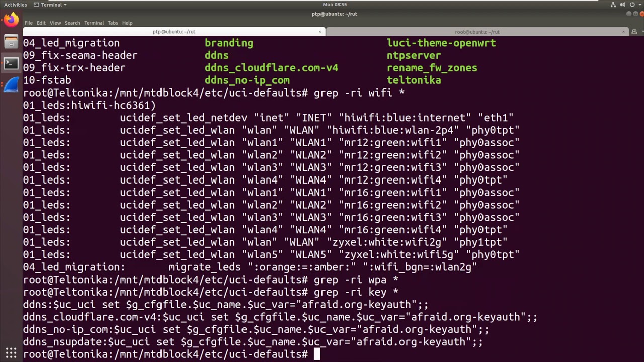Image resolution: width=644 pixels, height=362 pixels.
Task: Open the Tabs menu
Action: click(x=113, y=23)
